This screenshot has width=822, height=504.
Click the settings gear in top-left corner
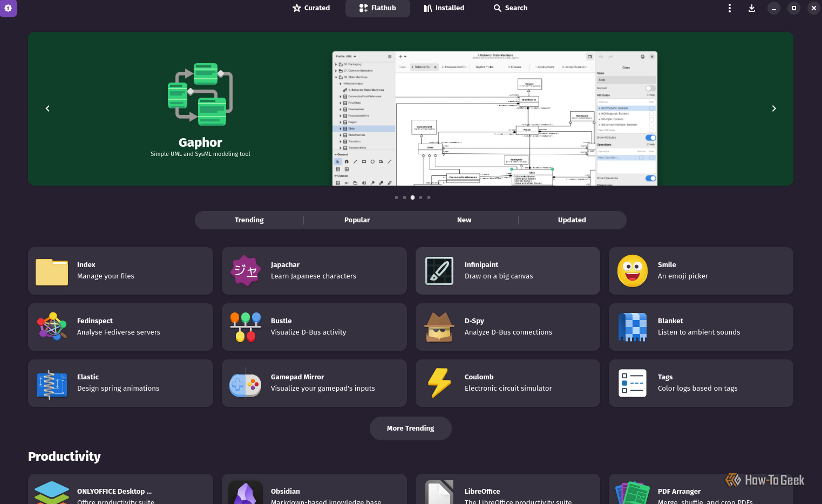coord(8,8)
